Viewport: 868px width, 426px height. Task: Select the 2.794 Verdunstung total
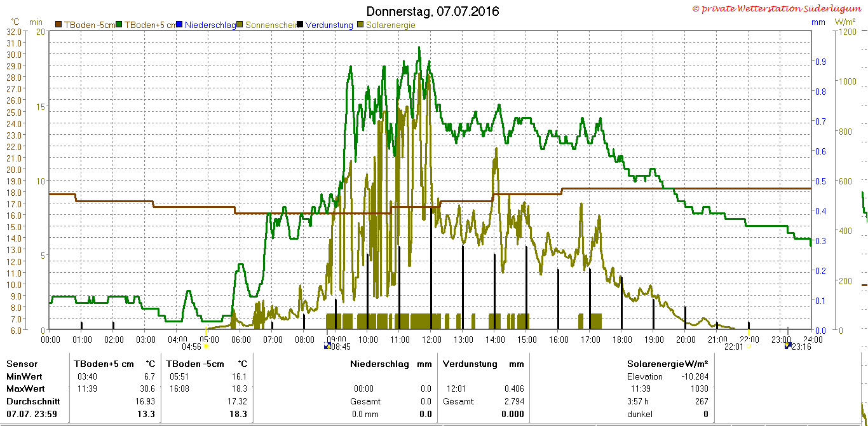(x=514, y=401)
